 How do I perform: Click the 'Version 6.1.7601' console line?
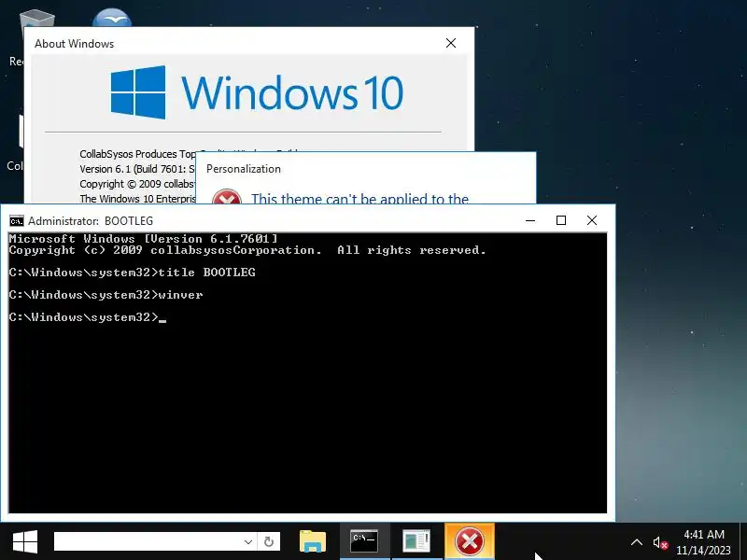(143, 239)
